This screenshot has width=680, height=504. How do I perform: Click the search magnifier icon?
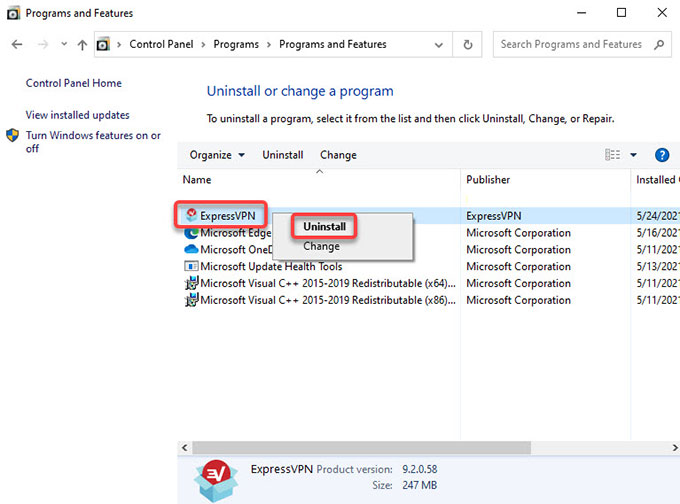[x=659, y=44]
